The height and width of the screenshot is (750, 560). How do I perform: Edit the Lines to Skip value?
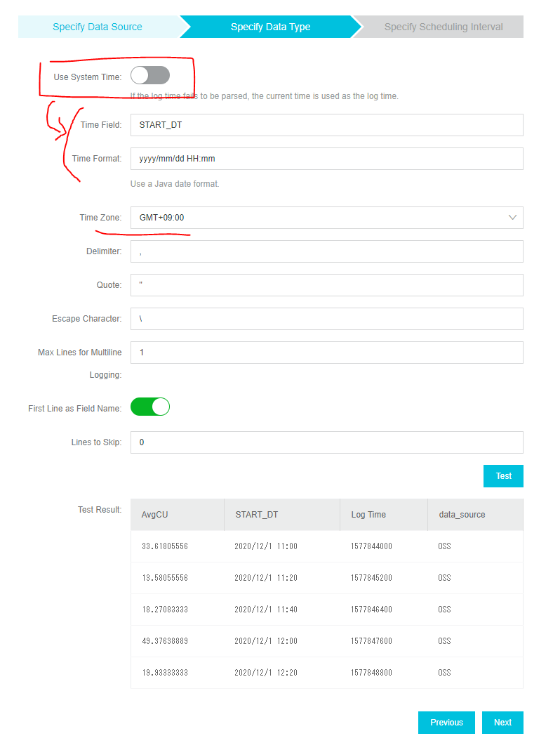327,442
